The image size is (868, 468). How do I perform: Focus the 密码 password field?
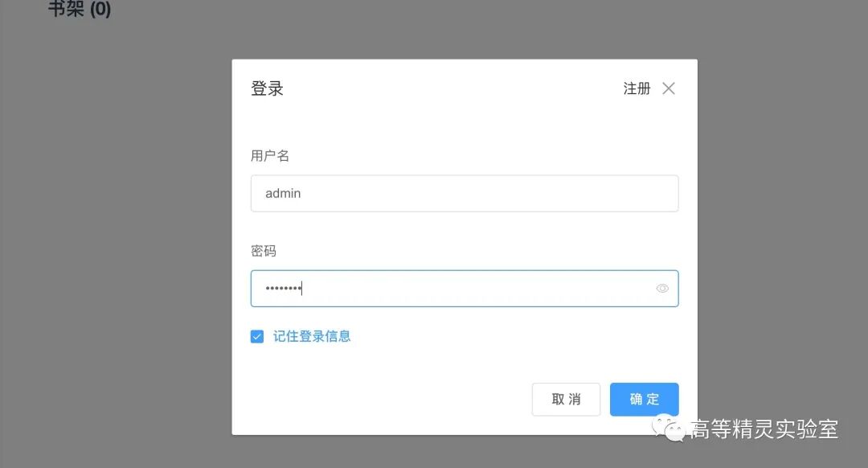click(465, 289)
